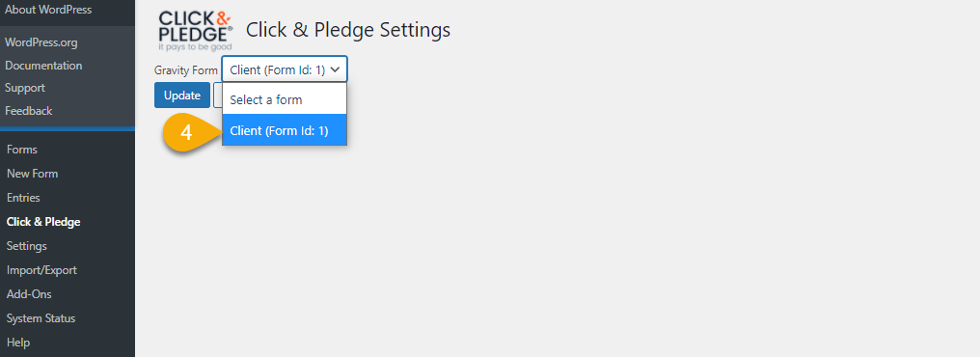This screenshot has width=980, height=357.
Task: Go to Import/Export page
Action: (x=41, y=270)
